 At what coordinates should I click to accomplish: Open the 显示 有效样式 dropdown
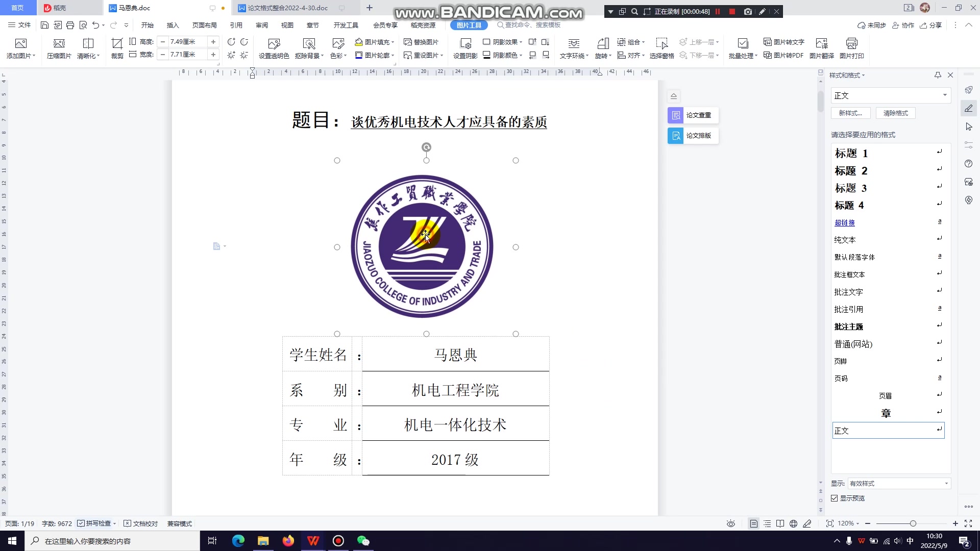point(899,483)
